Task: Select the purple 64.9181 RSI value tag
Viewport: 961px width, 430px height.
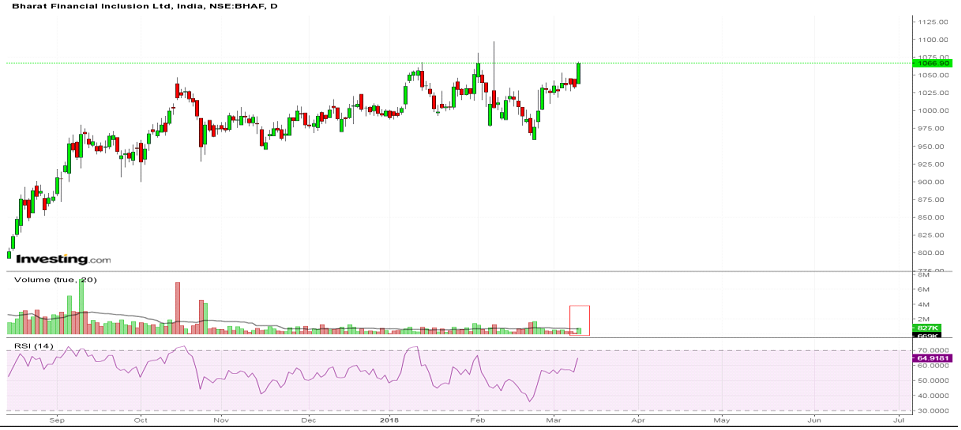Action: click(x=932, y=358)
